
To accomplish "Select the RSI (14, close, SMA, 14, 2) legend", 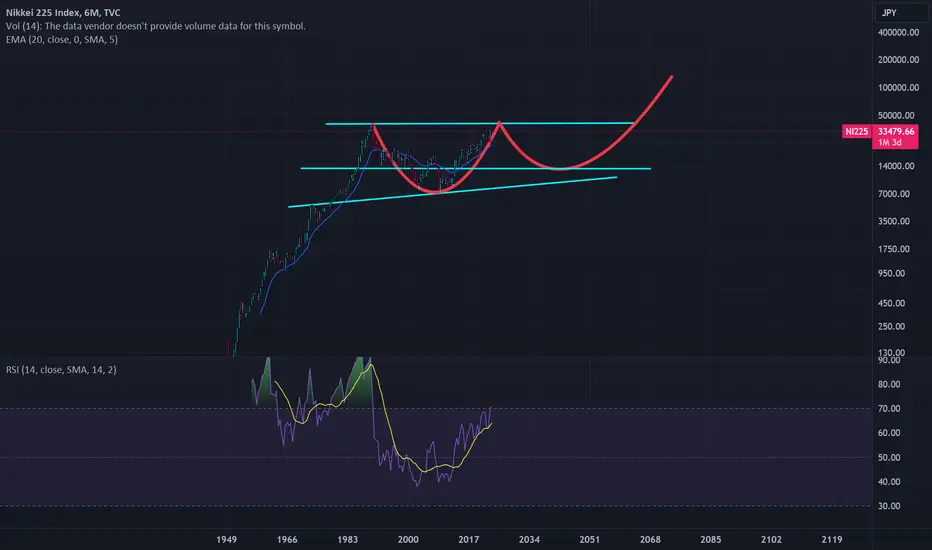I will tap(61, 370).
